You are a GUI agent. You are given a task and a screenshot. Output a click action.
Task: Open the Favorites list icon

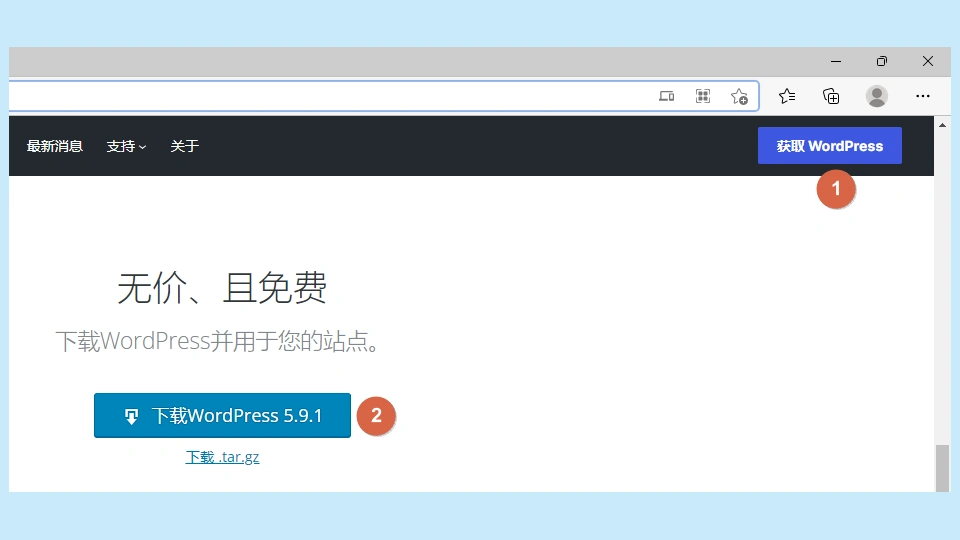click(787, 96)
